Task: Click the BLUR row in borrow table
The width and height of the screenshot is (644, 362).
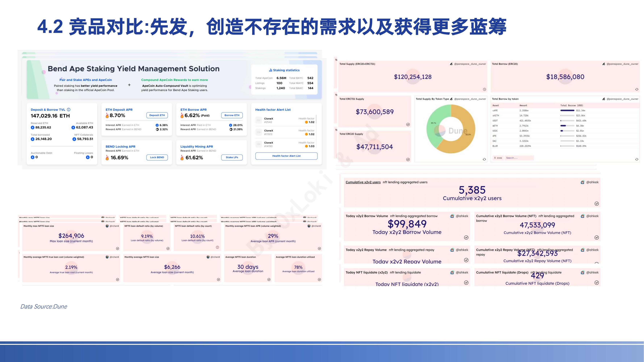Action: [565, 146]
